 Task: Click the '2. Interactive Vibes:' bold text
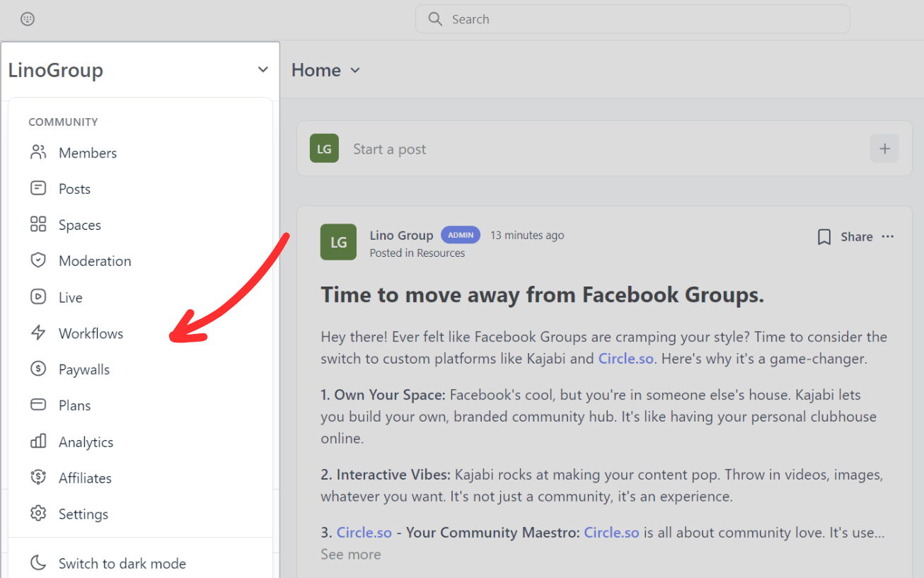pyautogui.click(x=386, y=474)
